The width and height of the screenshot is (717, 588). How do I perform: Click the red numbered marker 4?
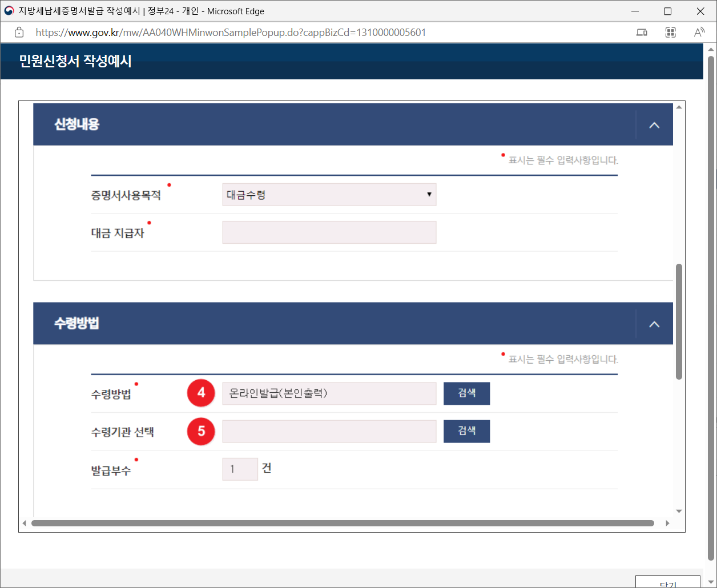tap(201, 393)
